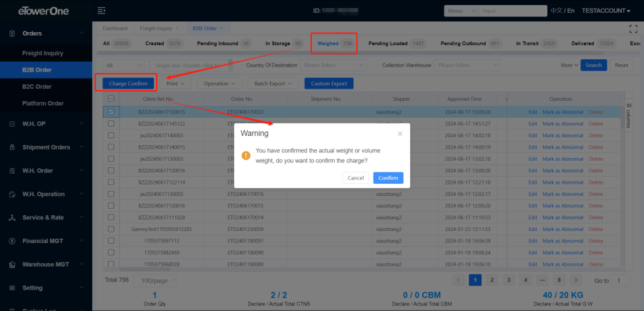644x311 pixels.
Task: Toggle the select-all header checkbox
Action: 111,99
